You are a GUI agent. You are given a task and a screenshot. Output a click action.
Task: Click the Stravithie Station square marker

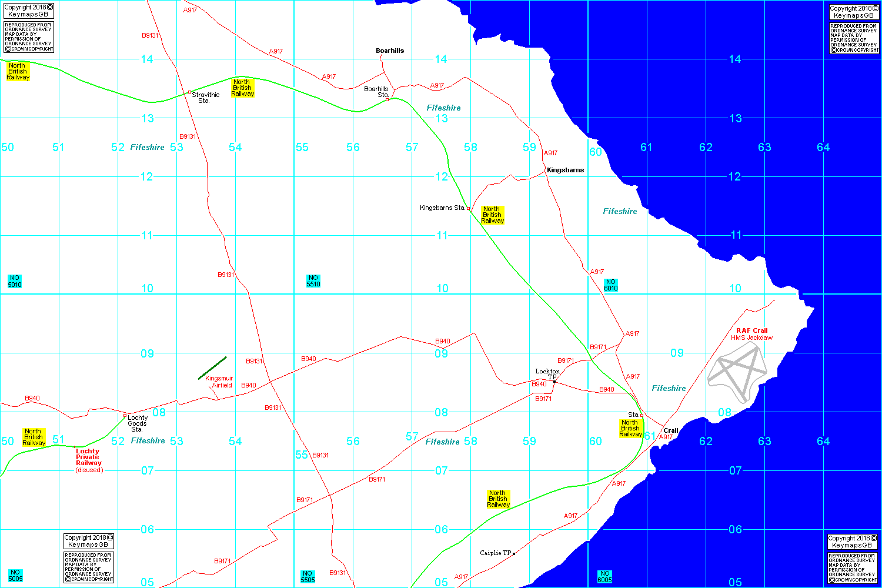[189, 92]
